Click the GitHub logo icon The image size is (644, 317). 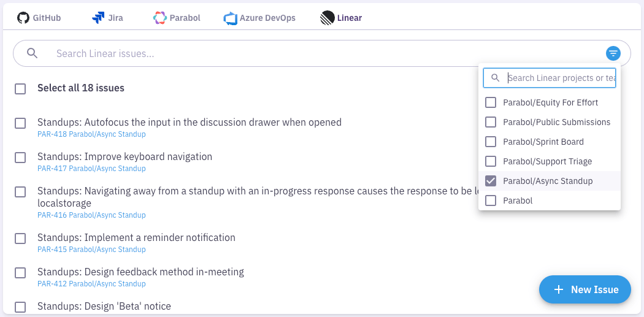[x=23, y=18]
